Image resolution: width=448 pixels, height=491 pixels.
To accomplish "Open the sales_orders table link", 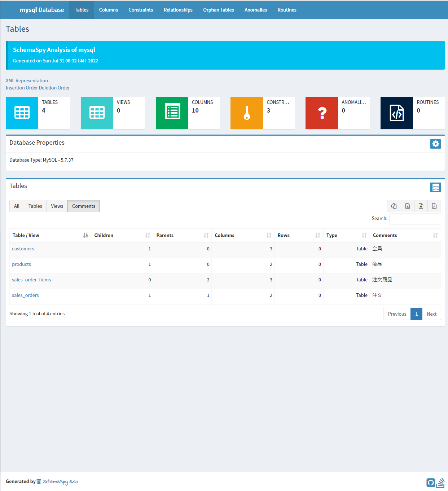I will (x=25, y=295).
